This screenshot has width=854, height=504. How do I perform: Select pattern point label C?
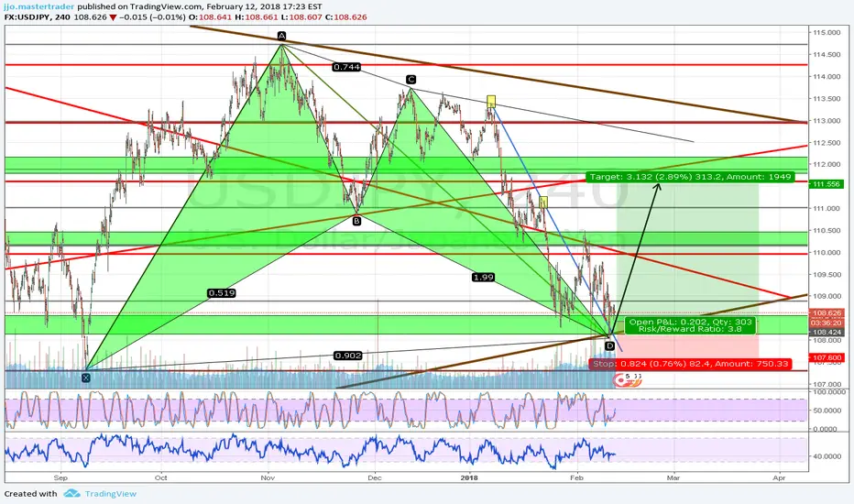click(x=411, y=80)
